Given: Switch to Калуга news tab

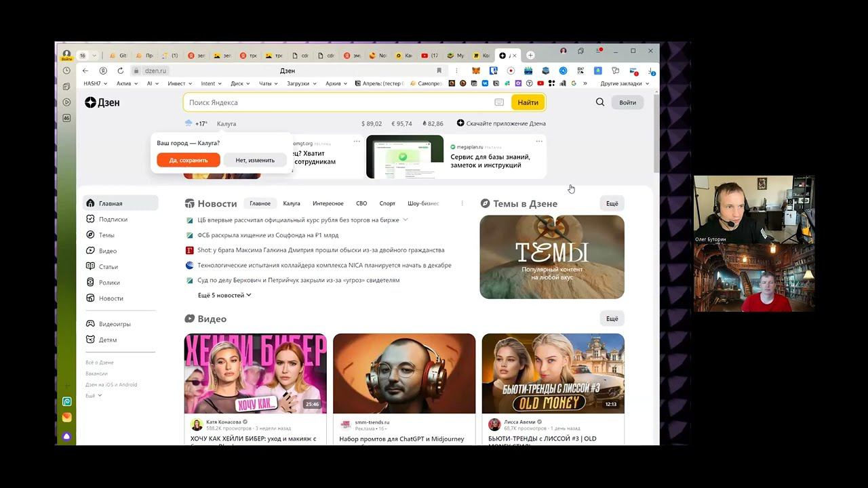Looking at the screenshot, I should coord(292,203).
